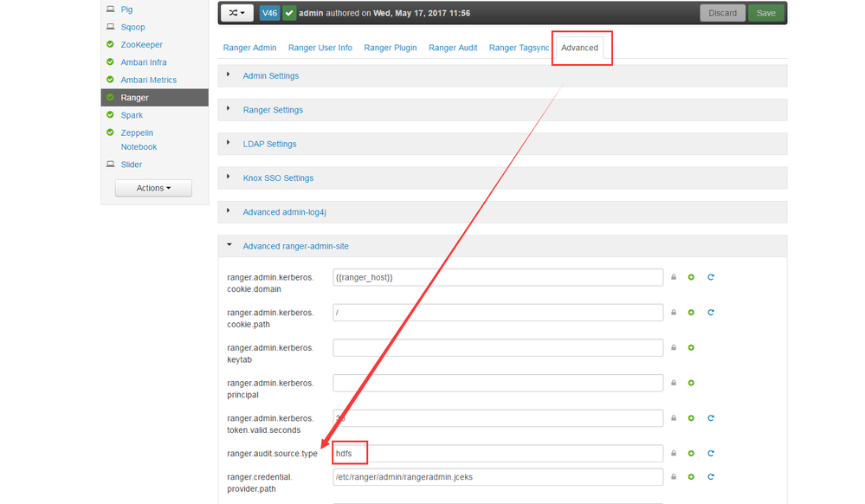Discard the configuration changes
The width and height of the screenshot is (865, 504).
pos(722,13)
